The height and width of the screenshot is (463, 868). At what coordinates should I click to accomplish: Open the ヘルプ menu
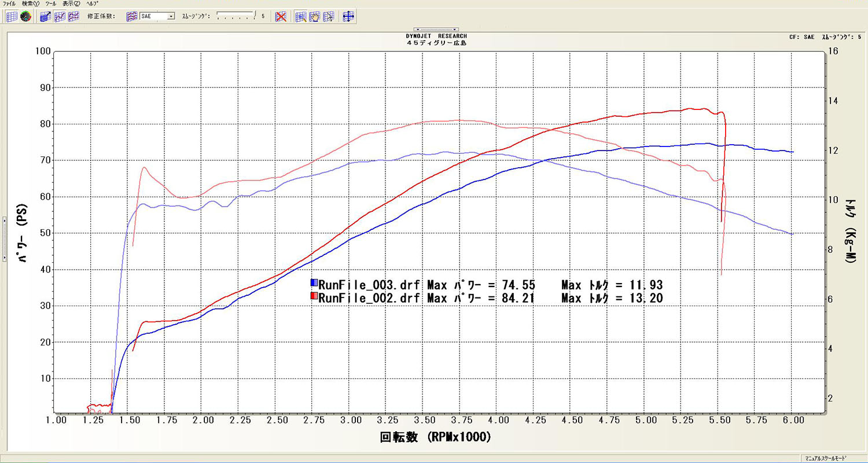[92, 3]
